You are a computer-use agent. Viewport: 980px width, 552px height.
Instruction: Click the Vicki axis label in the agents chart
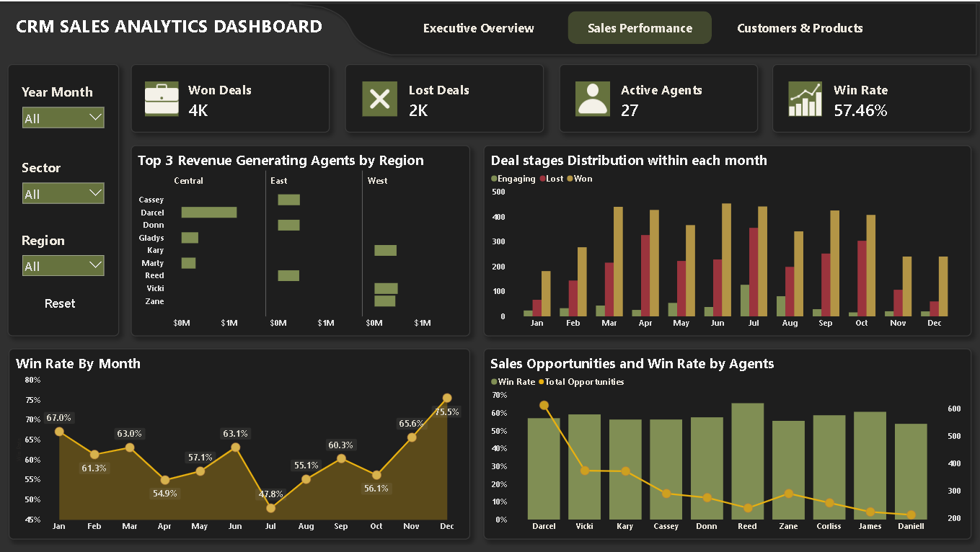point(585,526)
